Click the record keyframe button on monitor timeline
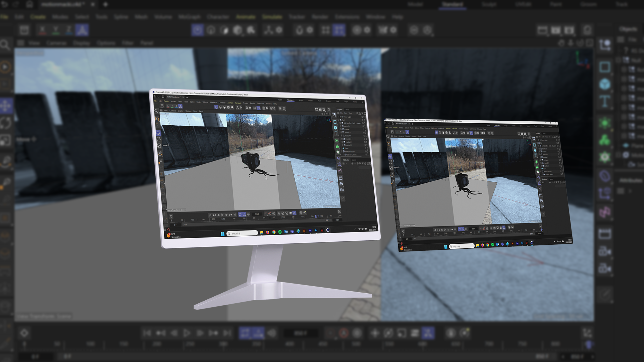This screenshot has height=362, width=644. tap(266, 214)
